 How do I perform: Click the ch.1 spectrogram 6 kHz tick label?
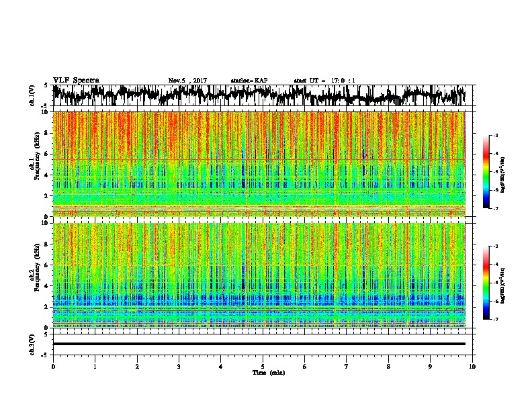pos(47,154)
